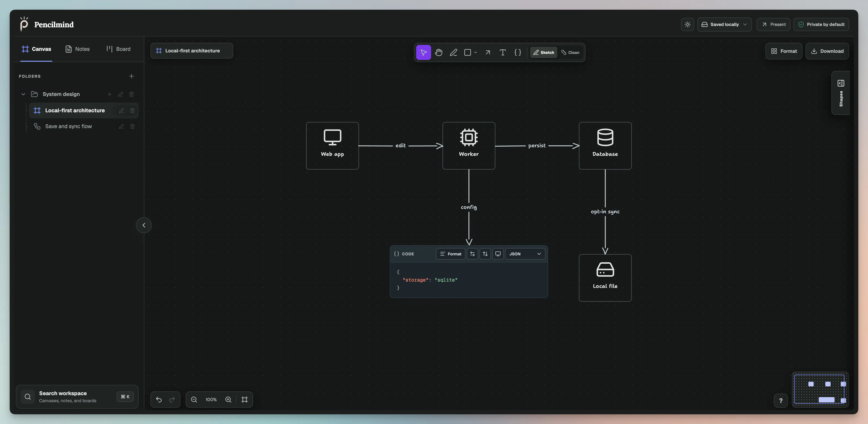
Task: Open the Saved locally dropdown
Action: tap(724, 24)
